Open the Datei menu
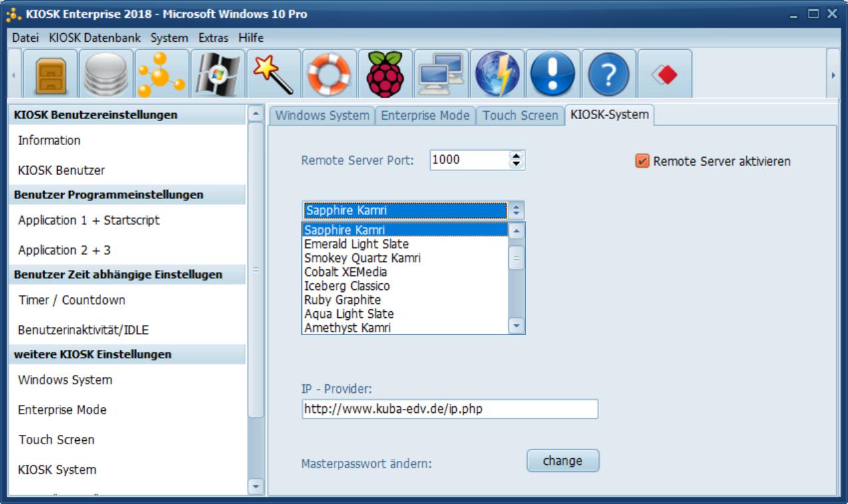Image resolution: width=848 pixels, height=504 pixels. coord(26,38)
